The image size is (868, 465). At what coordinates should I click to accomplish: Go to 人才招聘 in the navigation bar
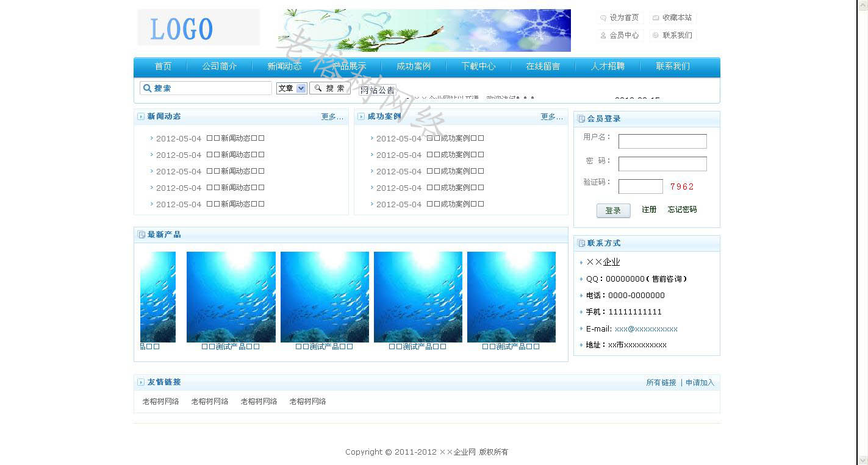[x=608, y=66]
